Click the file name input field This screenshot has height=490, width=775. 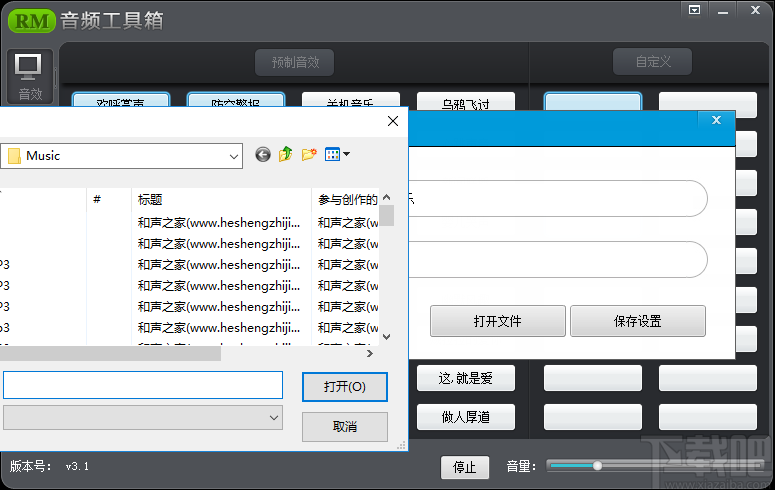[x=143, y=385]
